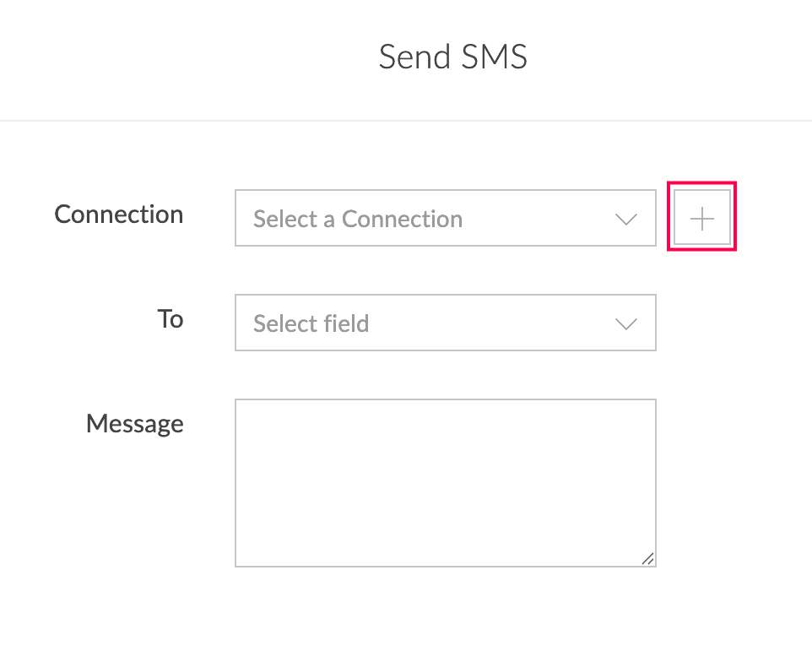Click the 'Select field' placeholder text
The width and height of the screenshot is (812, 657).
click(311, 323)
